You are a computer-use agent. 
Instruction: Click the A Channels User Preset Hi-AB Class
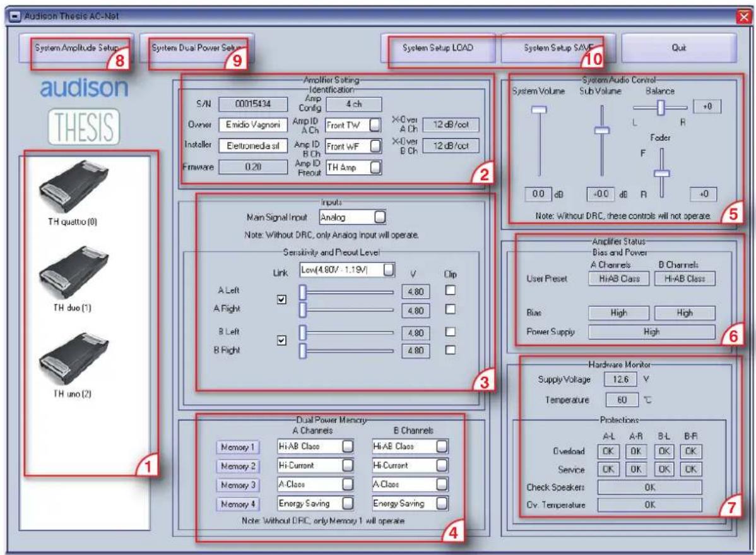pyautogui.click(x=619, y=278)
